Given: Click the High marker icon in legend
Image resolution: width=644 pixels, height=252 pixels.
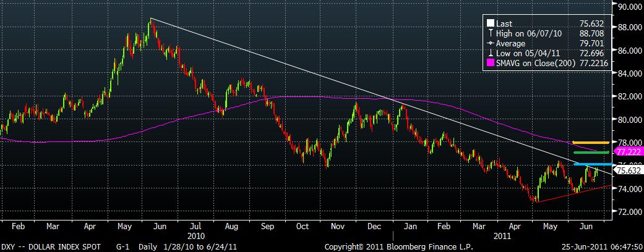Looking at the screenshot, I should point(491,33).
